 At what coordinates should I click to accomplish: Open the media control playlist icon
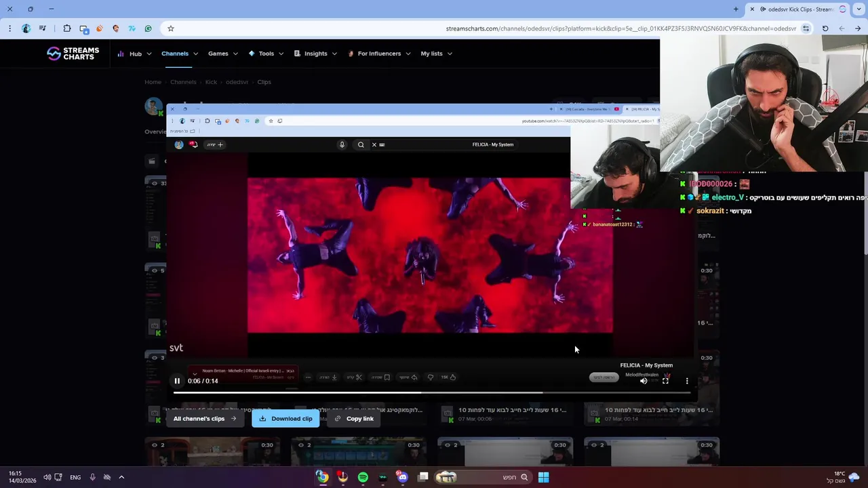43,28
